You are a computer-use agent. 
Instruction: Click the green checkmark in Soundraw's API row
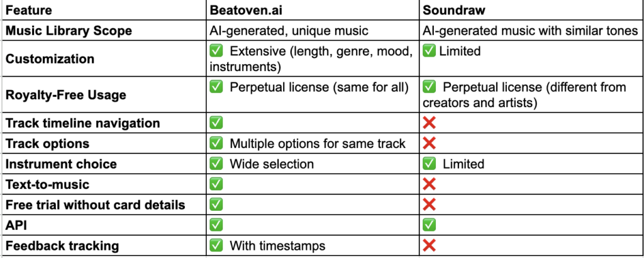click(x=430, y=225)
